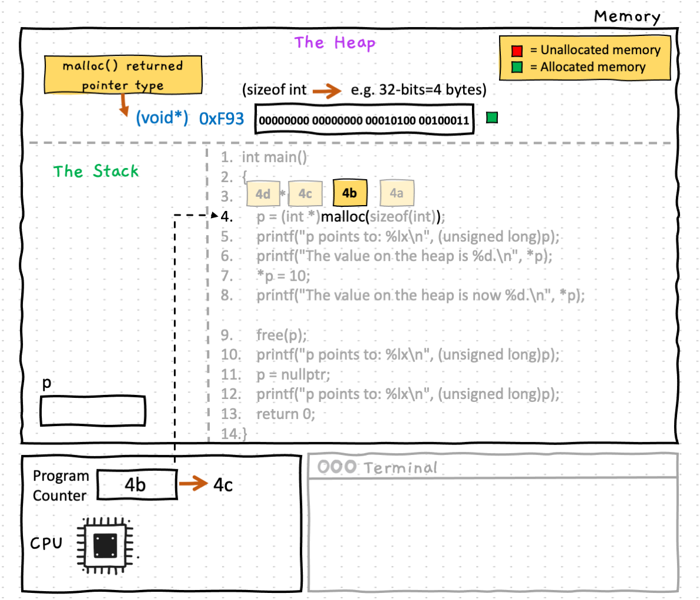Image resolution: width=700 pixels, height=600 pixels.
Task: Click the p variable label on stack
Action: click(x=47, y=383)
